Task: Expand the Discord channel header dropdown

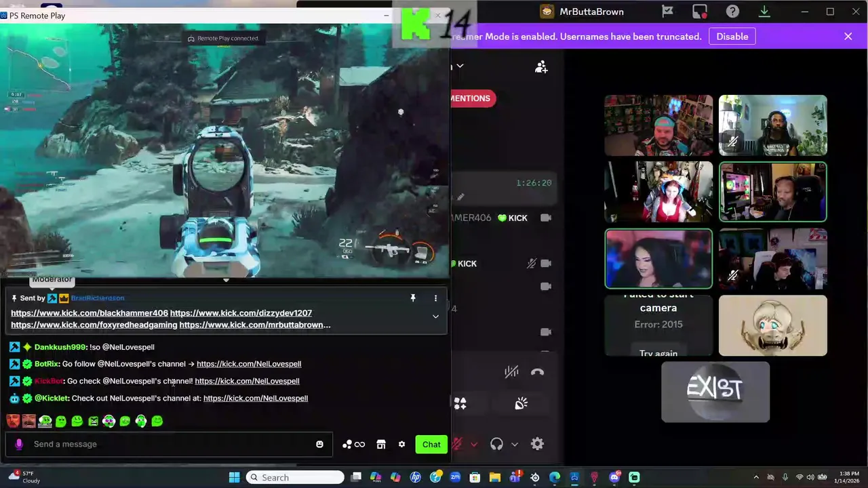Action: tap(460, 66)
